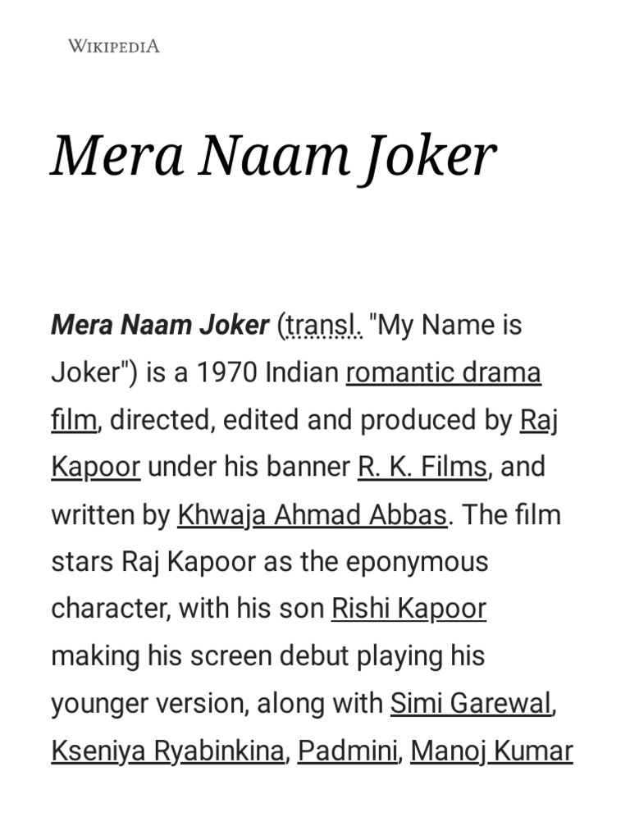Screen dimensions: 630x840
Task: Click the large italic Mera Naam Joker heading
Action: (x=274, y=155)
